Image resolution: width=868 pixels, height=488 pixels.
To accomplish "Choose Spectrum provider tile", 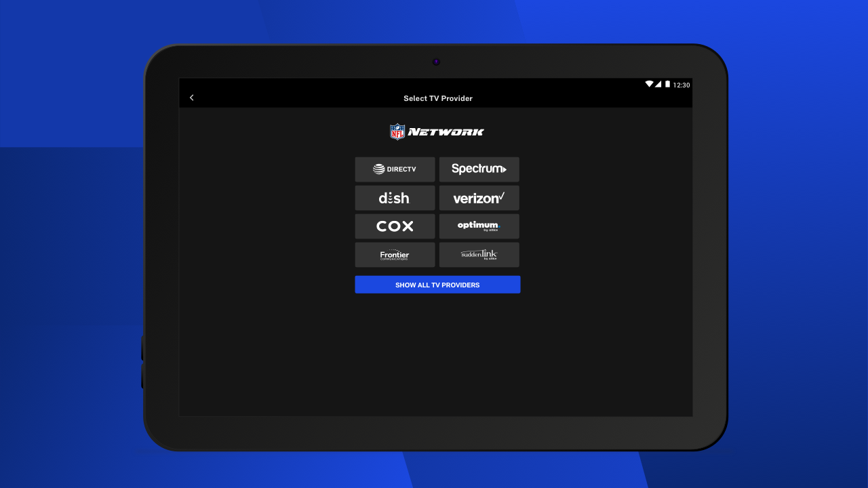I will click(x=479, y=169).
